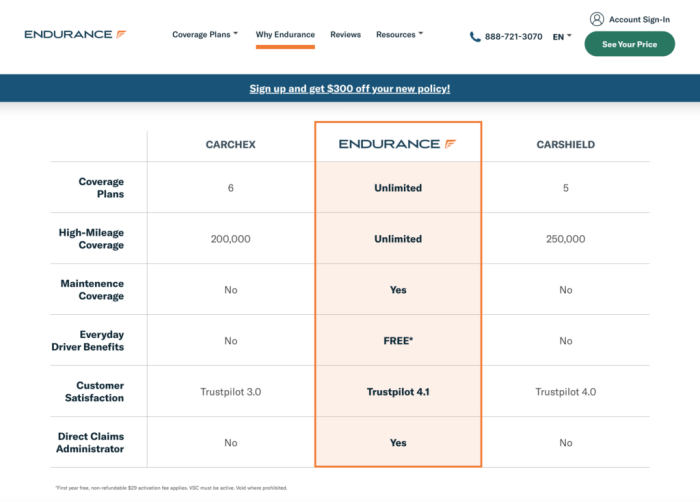Click the phone icon next to 888-721-3070
This screenshot has height=502, width=700.
click(x=475, y=37)
